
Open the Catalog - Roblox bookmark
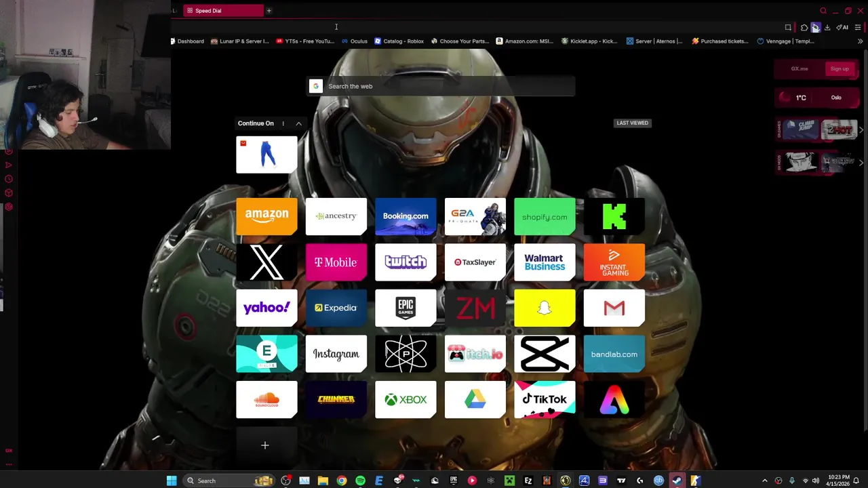(x=399, y=41)
